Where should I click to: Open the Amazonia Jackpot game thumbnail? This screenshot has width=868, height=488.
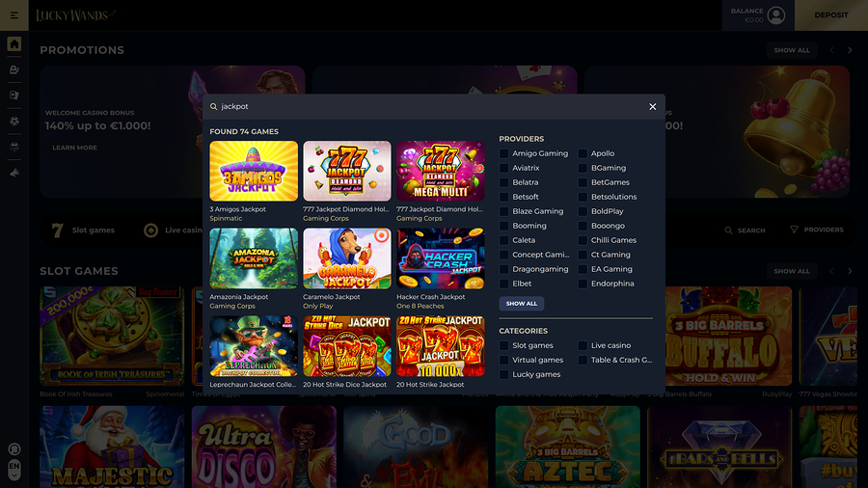(254, 258)
